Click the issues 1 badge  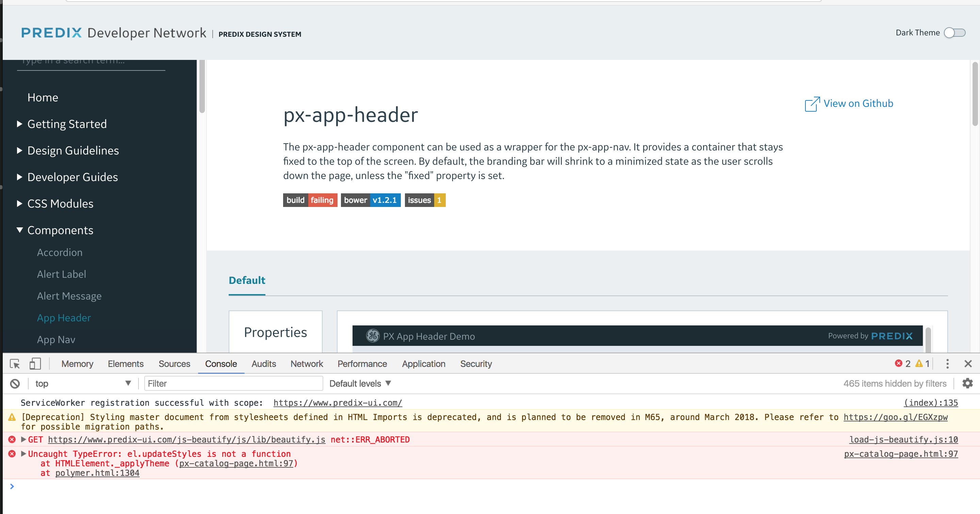click(x=425, y=200)
